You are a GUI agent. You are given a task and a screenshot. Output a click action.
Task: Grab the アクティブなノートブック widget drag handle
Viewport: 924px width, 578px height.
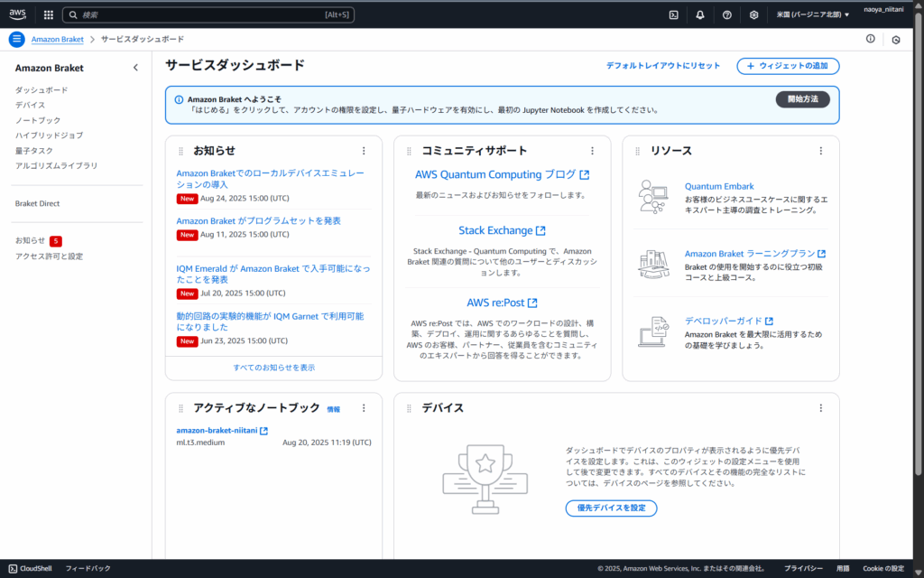[180, 409]
